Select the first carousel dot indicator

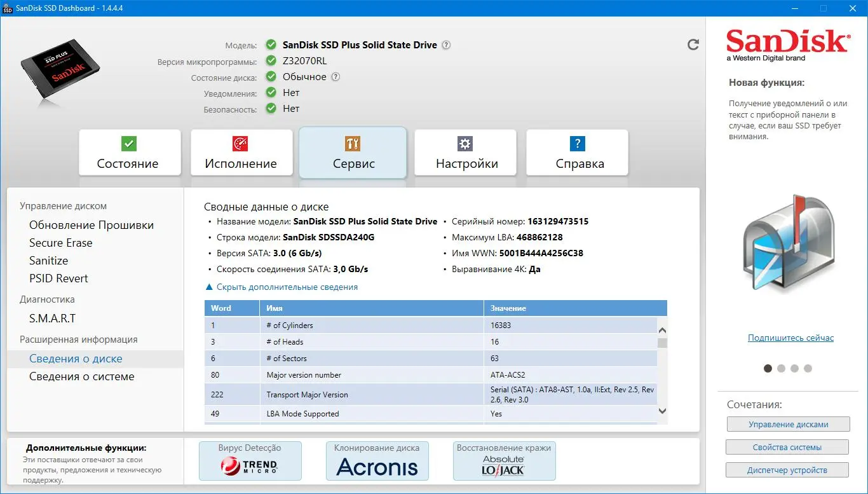[x=768, y=368]
